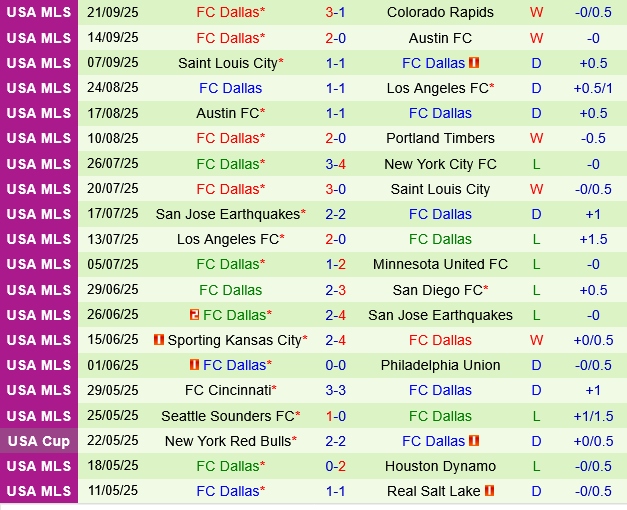This screenshot has height=510, width=627.
Task: Click red card icon in the USA Cup row
Action: [x=474, y=441]
